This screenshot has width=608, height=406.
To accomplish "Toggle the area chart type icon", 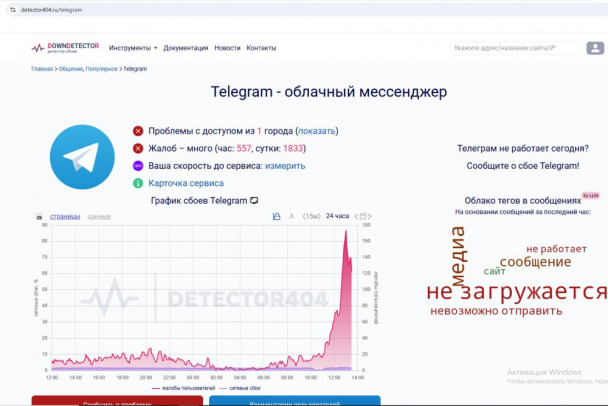I will [277, 216].
